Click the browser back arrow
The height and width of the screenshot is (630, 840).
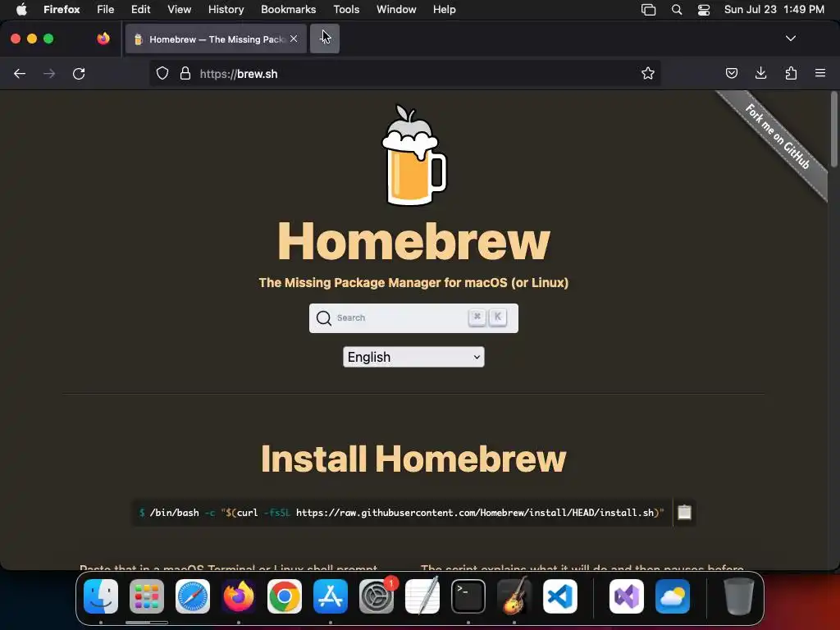tap(20, 73)
